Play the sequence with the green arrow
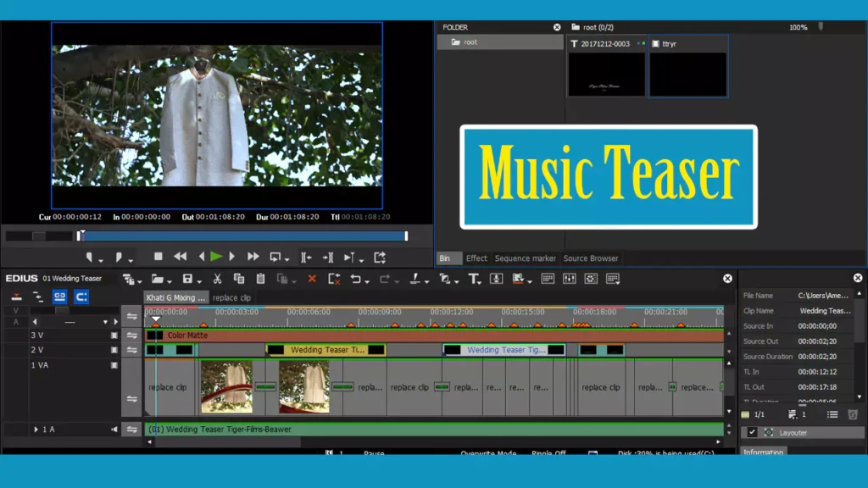 point(216,257)
